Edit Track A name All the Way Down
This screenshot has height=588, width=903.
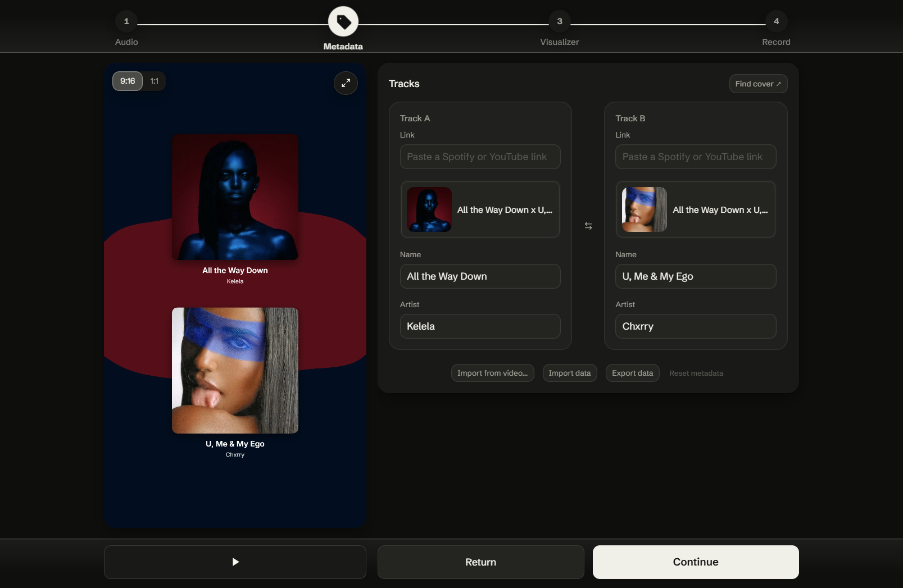(480, 276)
